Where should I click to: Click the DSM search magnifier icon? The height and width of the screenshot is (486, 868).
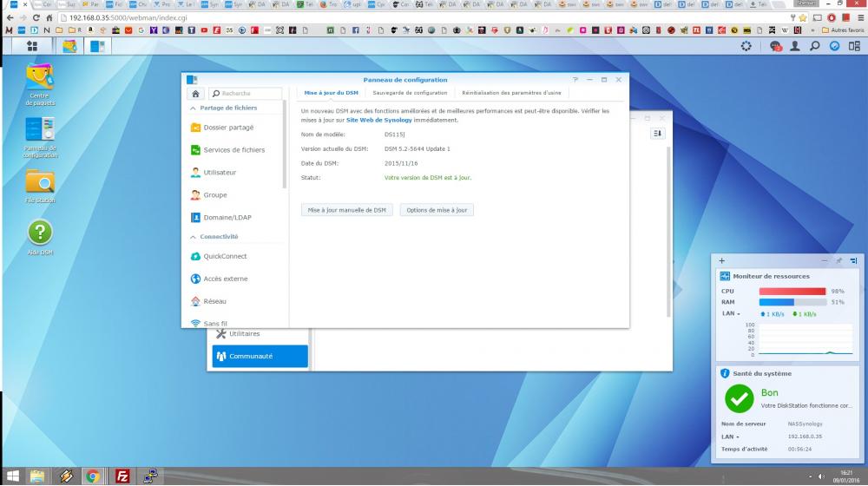814,46
